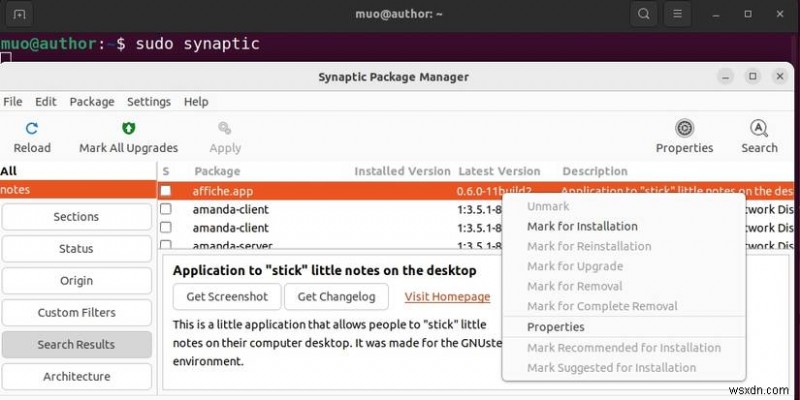Click the Get Changelog button
The width and height of the screenshot is (800, 400).
336,297
